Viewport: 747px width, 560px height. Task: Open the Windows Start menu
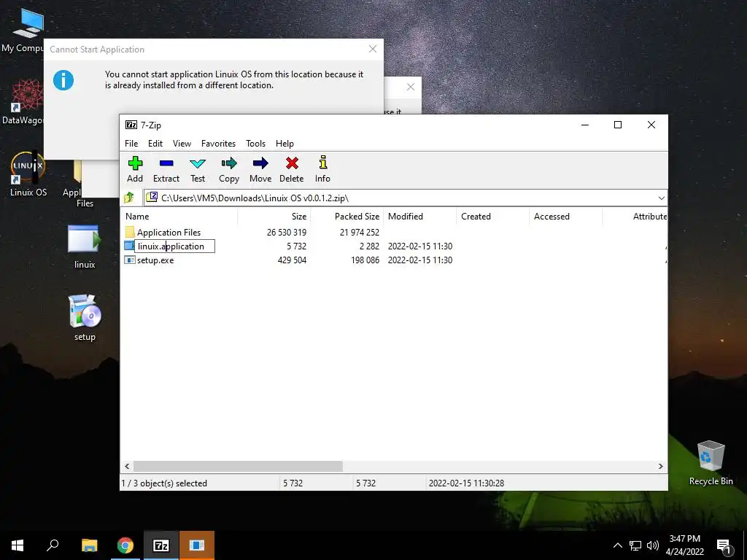18,545
